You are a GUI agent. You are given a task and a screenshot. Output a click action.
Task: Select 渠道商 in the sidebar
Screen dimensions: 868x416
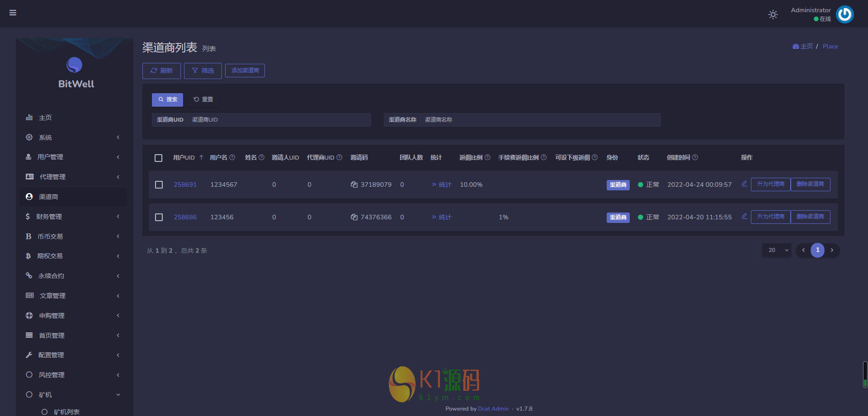tap(73, 197)
